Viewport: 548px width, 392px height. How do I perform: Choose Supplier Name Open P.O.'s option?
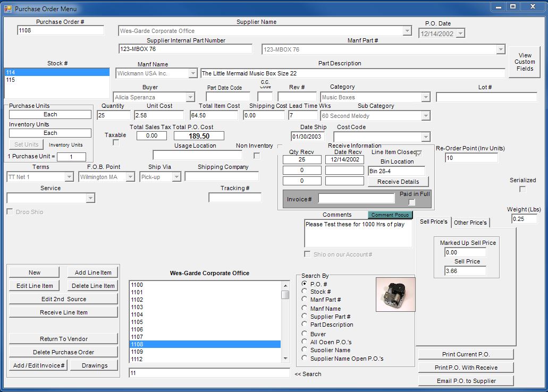pos(305,358)
